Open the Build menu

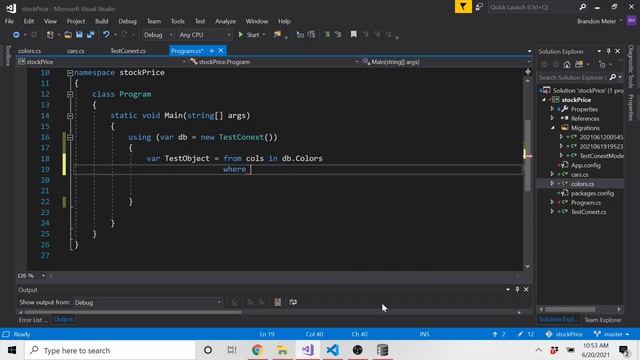102,21
